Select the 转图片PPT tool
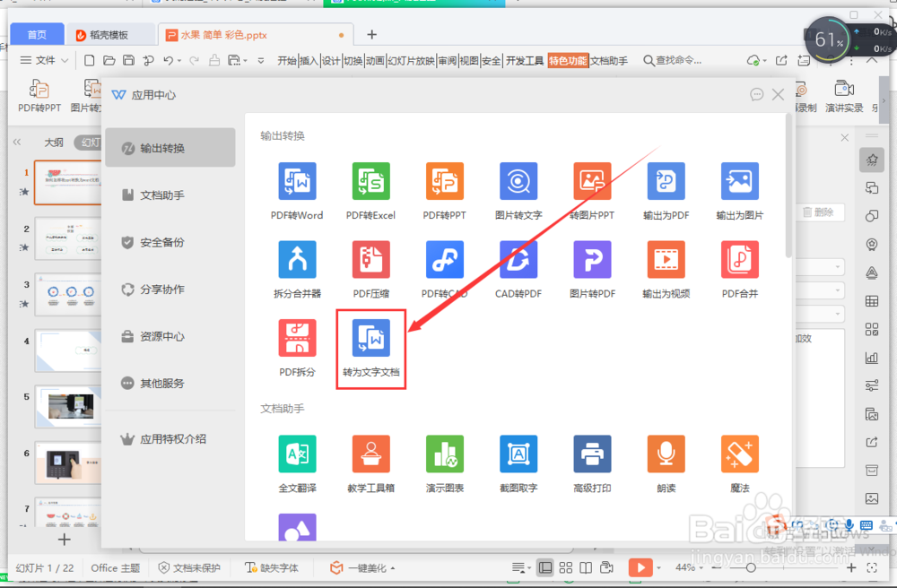 pos(592,191)
